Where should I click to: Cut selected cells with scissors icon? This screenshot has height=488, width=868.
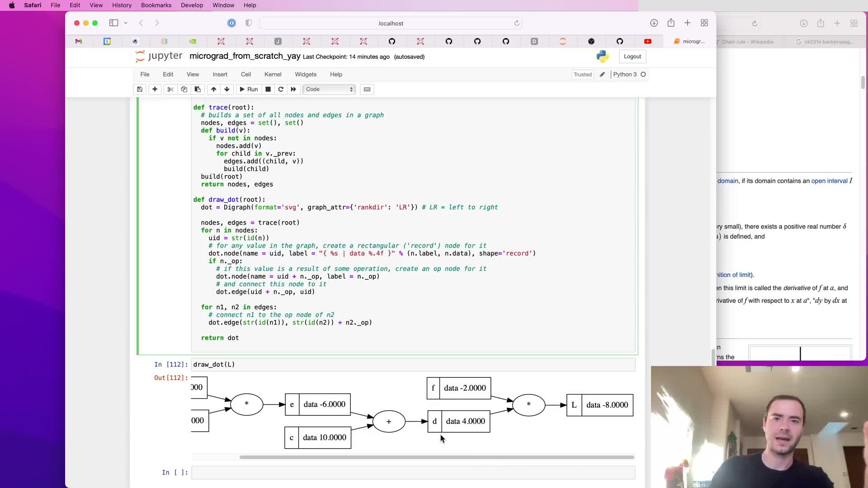point(170,89)
